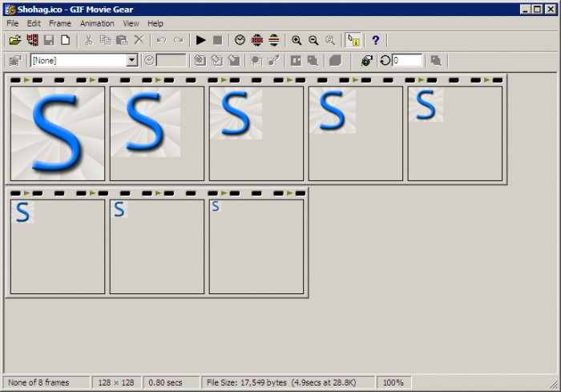Play the animation preview
The image size is (561, 392).
201,40
